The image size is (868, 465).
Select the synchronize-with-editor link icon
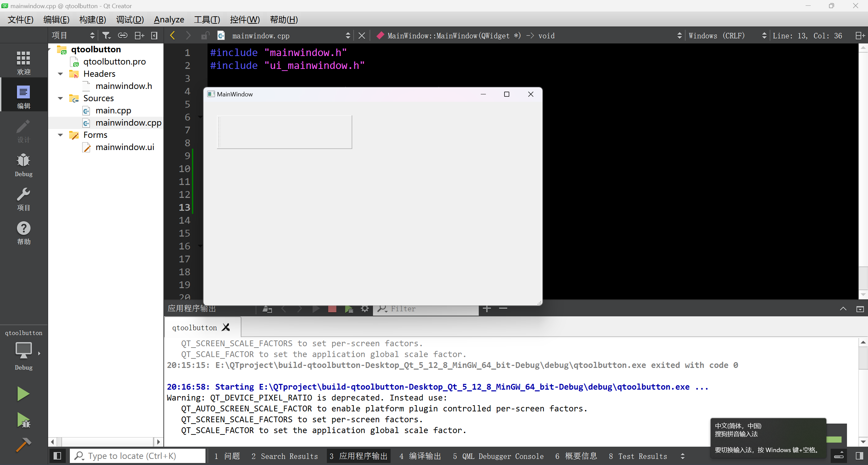point(123,35)
